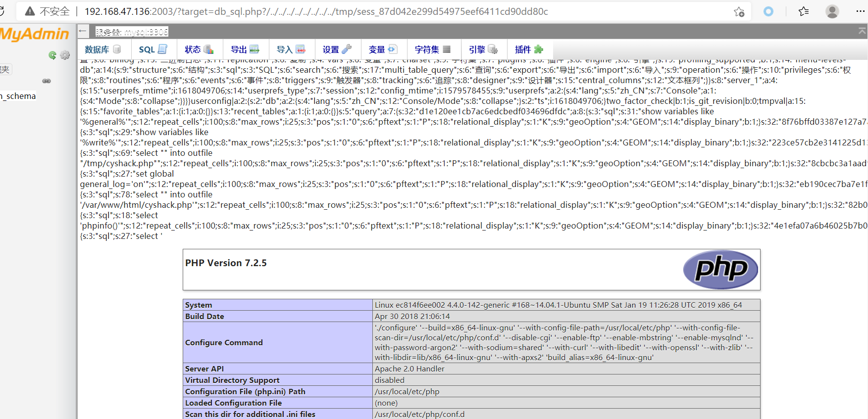Click the browser refresh button
This screenshot has width=868, height=419.
2,11
